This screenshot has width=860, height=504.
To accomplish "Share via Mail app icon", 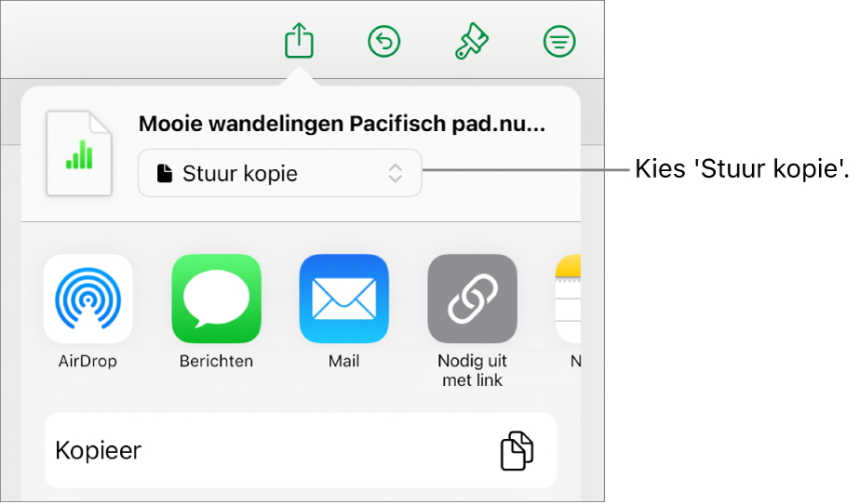I will (343, 298).
